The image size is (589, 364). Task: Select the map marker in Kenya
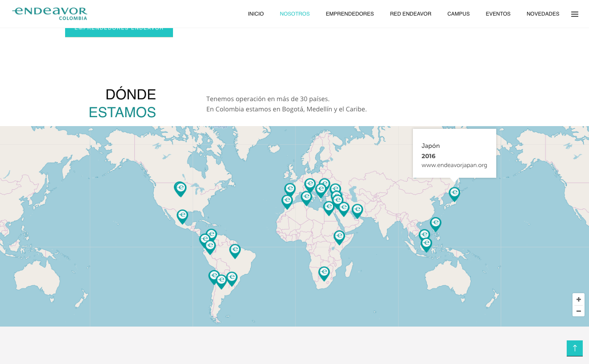point(339,237)
